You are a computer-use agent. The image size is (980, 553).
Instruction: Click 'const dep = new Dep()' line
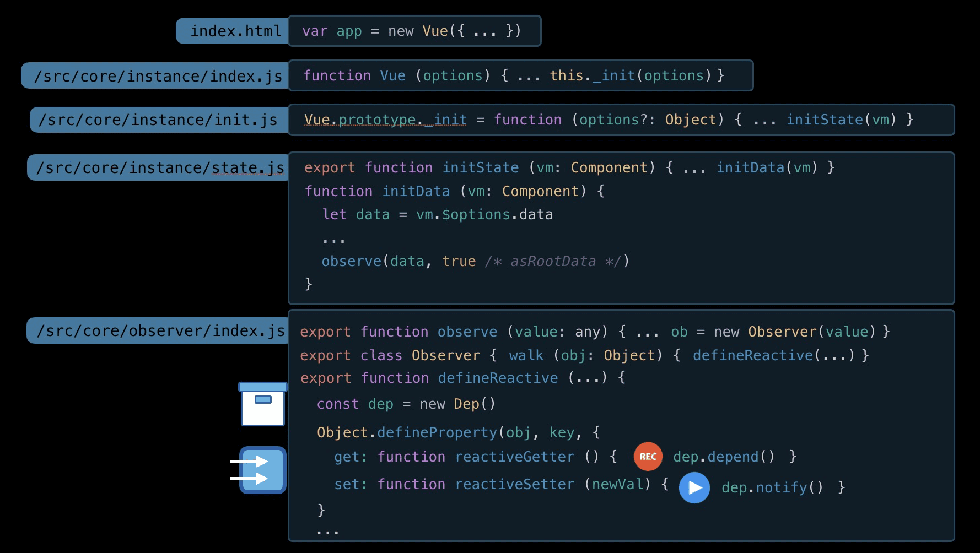pyautogui.click(x=406, y=404)
